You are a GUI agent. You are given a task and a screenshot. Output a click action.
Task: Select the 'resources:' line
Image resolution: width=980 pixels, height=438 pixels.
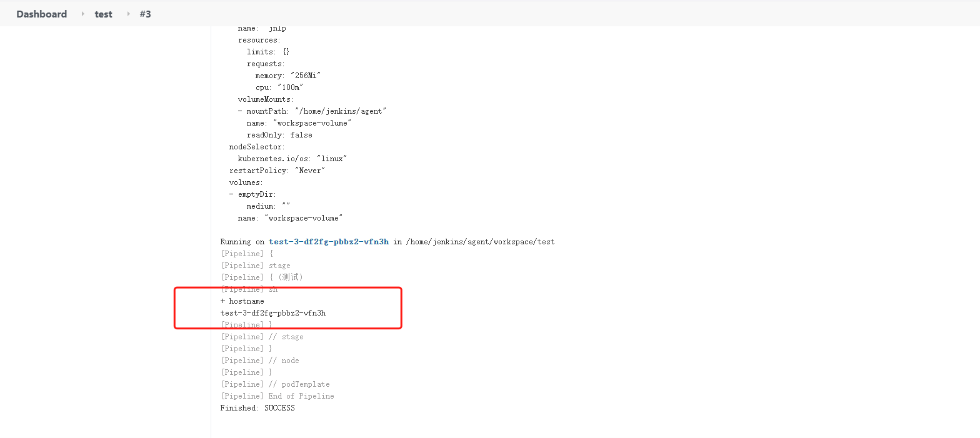coord(259,40)
